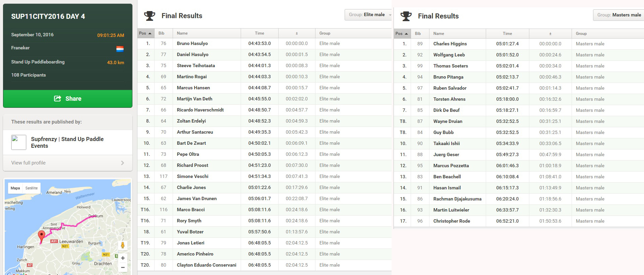Screen dimensions: 644x275
Task: Click the 09:01:25 AM start time
Action: tap(111, 35)
